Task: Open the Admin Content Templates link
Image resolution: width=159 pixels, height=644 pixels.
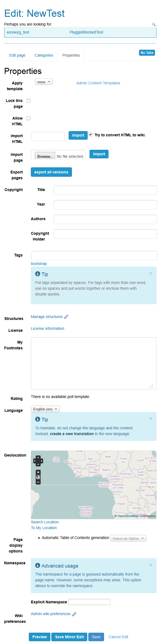Action: (98, 83)
